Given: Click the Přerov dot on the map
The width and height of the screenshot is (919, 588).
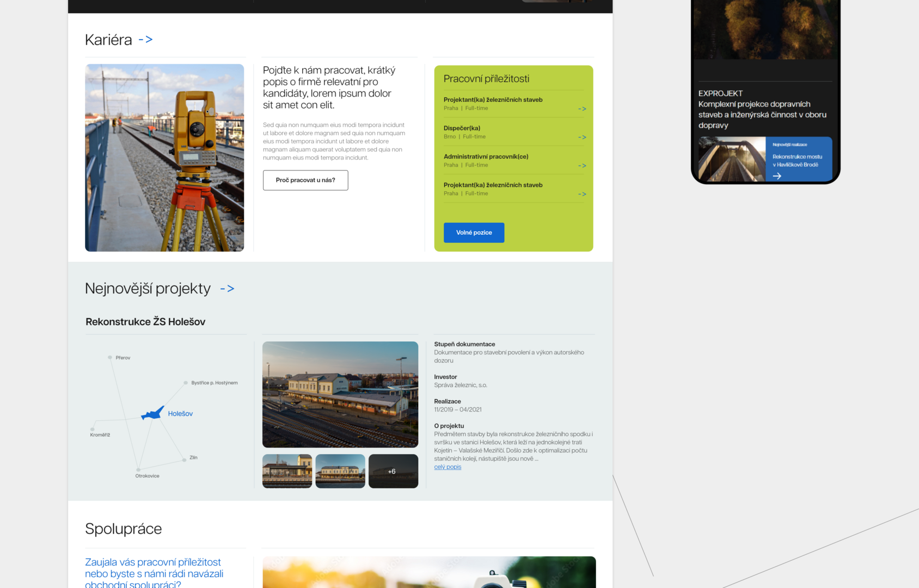Looking at the screenshot, I should point(110,358).
